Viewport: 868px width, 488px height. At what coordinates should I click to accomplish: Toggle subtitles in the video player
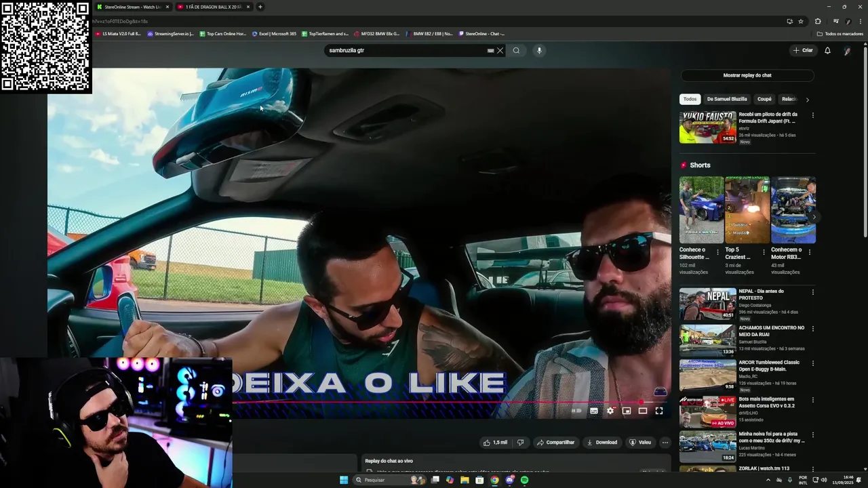[594, 411]
